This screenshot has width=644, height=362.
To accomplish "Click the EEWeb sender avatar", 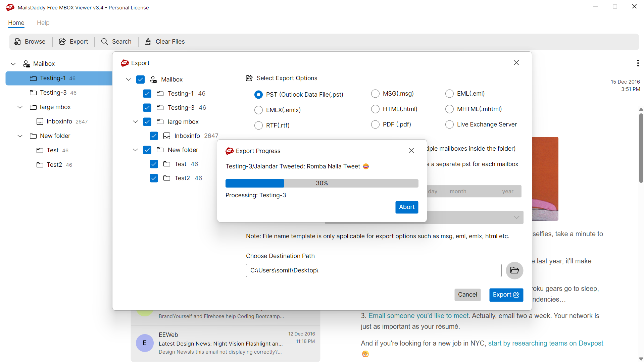I will click(145, 343).
